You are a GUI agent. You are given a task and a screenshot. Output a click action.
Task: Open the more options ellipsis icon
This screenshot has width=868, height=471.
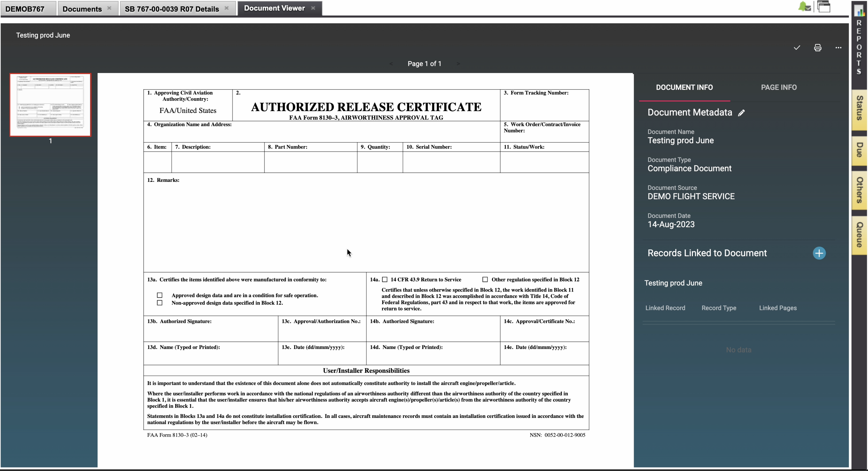click(838, 48)
